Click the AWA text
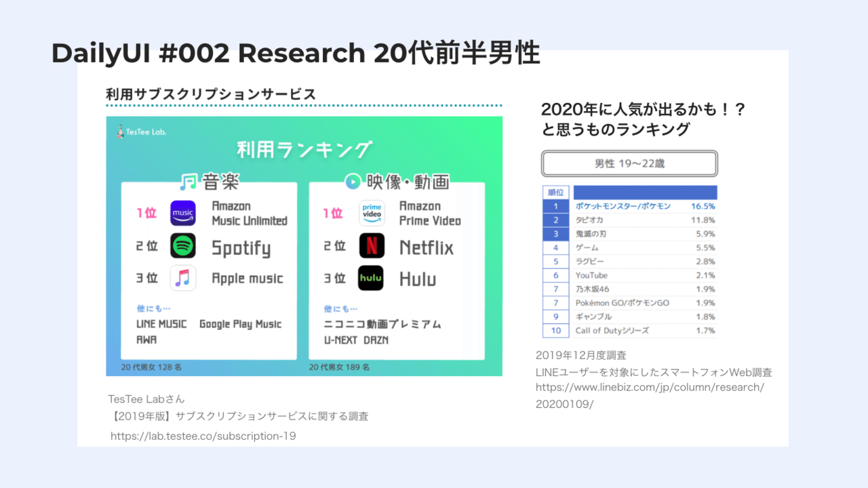 pos(146,340)
